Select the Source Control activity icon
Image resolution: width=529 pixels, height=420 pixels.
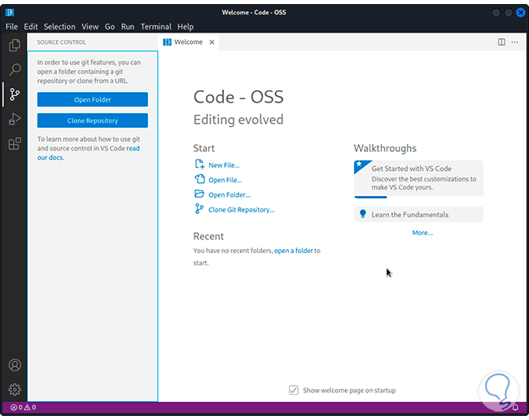(14, 94)
